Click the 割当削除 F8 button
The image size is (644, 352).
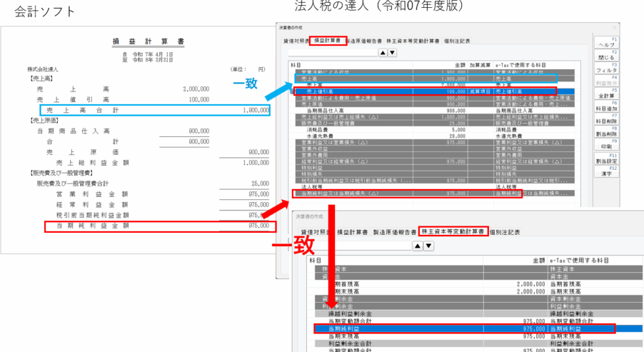pos(605,133)
